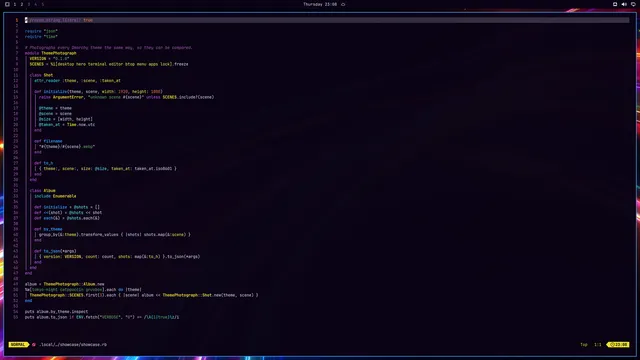640x360 pixels.
Task: Click the '@taken_at = Time.now.utc' line
Action: click(x=67, y=124)
